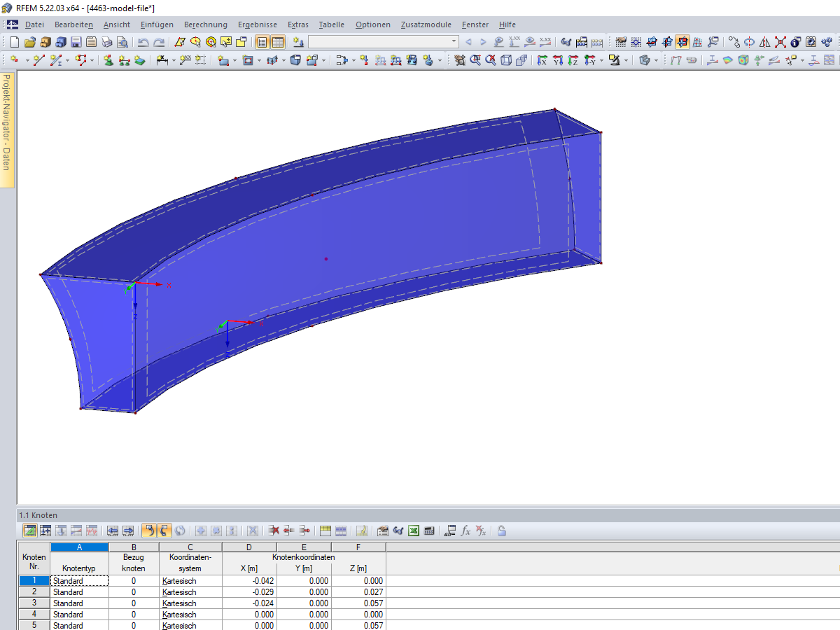
Task: Click the Z value 0.027 cell
Action: (x=358, y=591)
